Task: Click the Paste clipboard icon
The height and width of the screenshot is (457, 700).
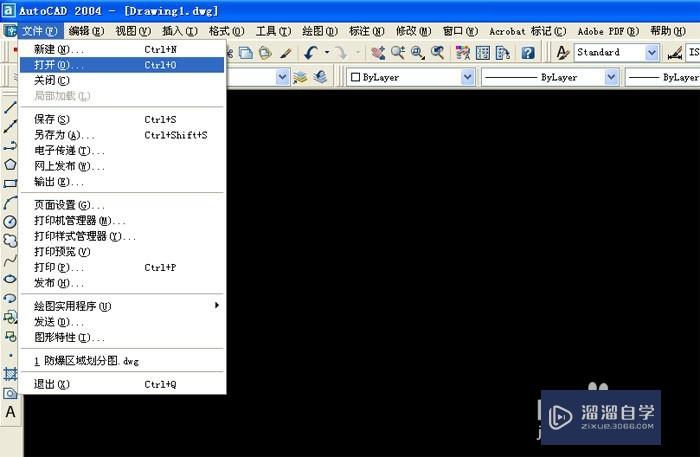Action: coord(265,53)
